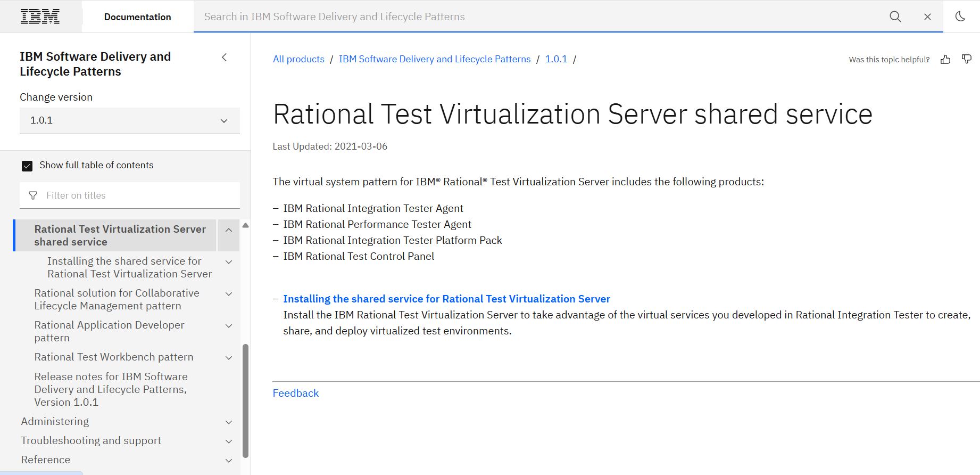This screenshot has width=980, height=475.
Task: Open Rational solution for Collaborative Lifecycle Management pattern
Action: point(117,299)
